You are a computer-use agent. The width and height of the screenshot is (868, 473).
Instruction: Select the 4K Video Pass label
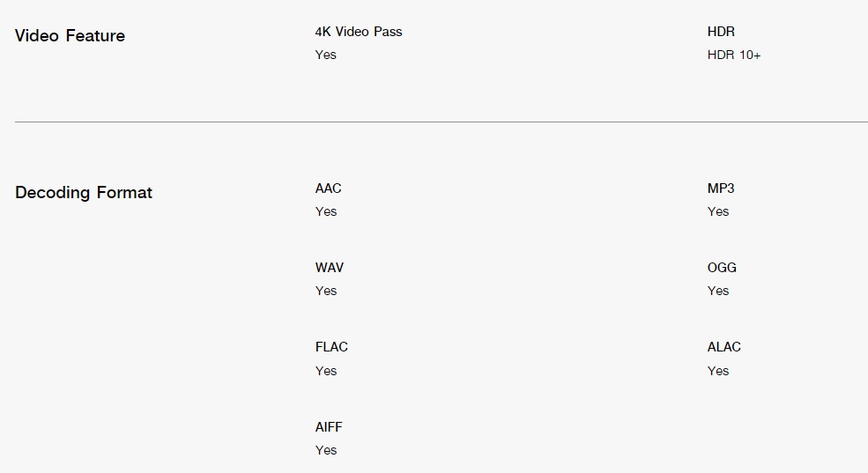coord(359,32)
